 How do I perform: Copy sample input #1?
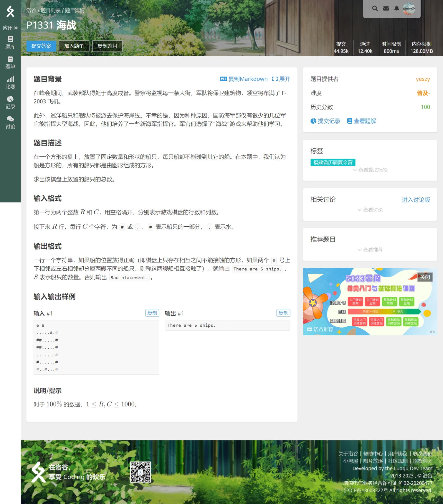pos(152,313)
